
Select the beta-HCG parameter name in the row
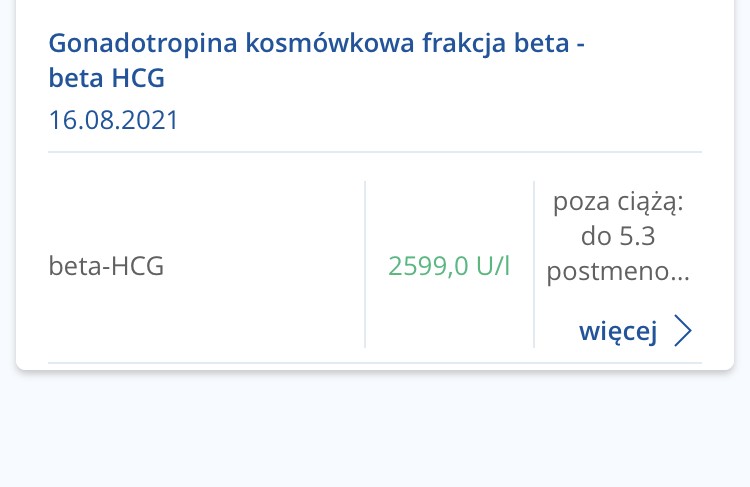(106, 267)
